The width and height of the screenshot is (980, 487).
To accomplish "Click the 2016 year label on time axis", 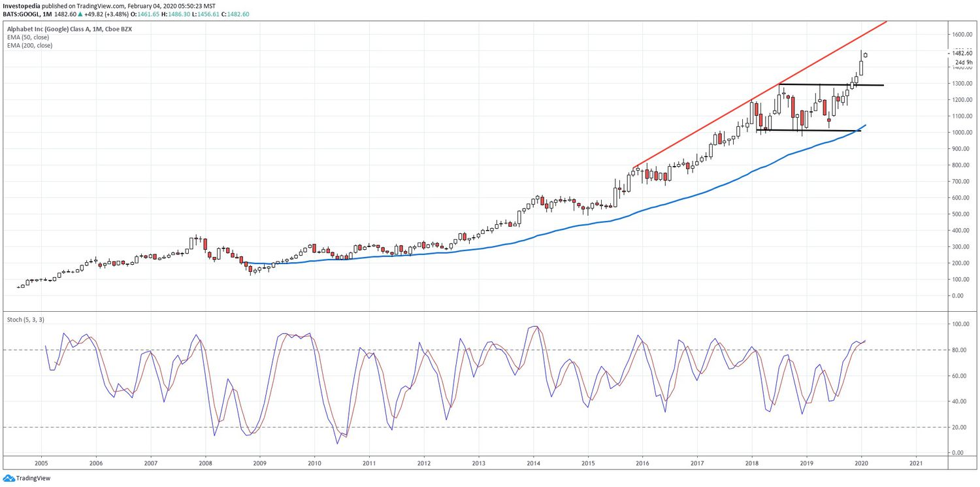I will pos(642,463).
